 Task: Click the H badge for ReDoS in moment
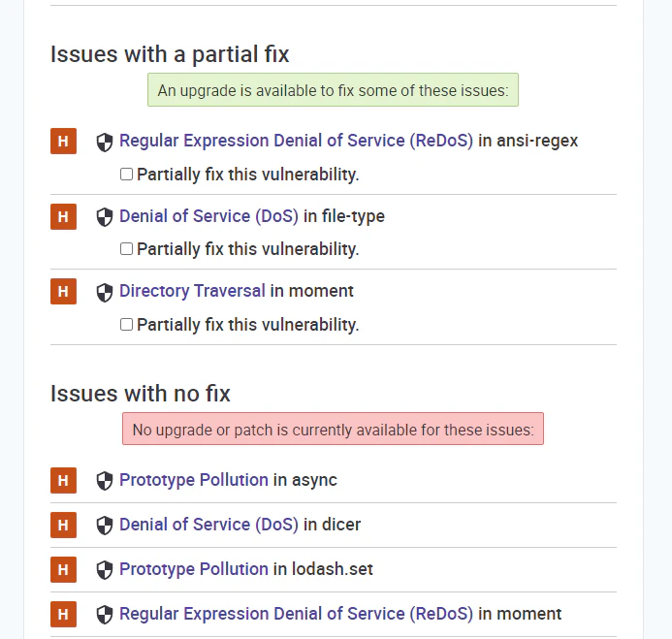[63, 614]
